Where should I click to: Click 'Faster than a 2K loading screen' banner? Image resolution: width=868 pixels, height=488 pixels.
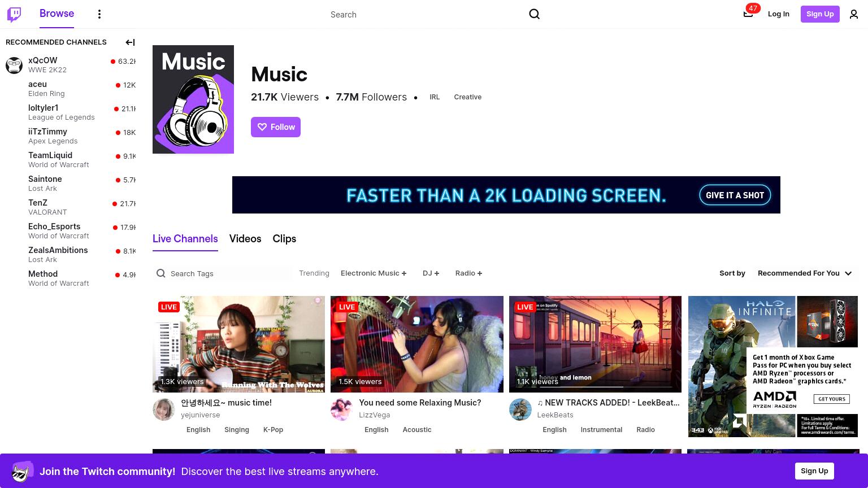[506, 195]
